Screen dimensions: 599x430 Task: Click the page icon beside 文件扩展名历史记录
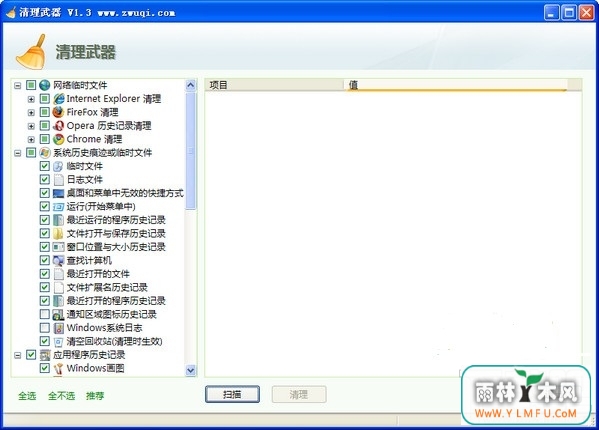point(58,287)
